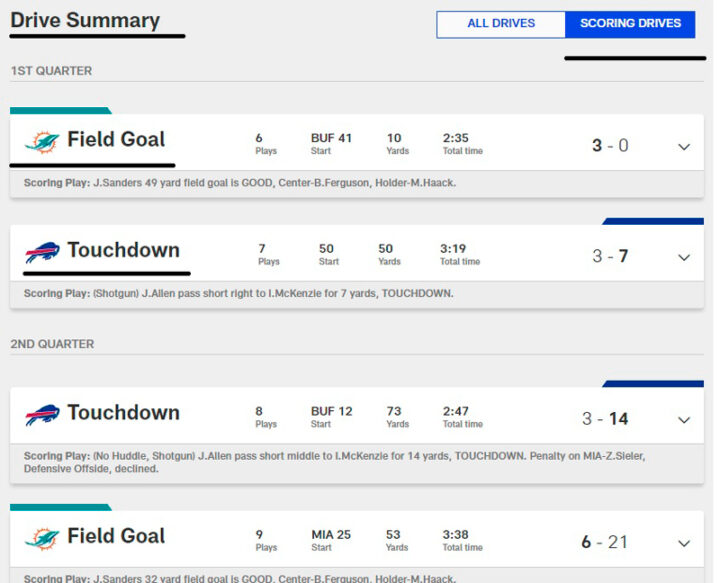Click the 3 - 14 score text
Screen dimensions: 720x583
pos(605,419)
